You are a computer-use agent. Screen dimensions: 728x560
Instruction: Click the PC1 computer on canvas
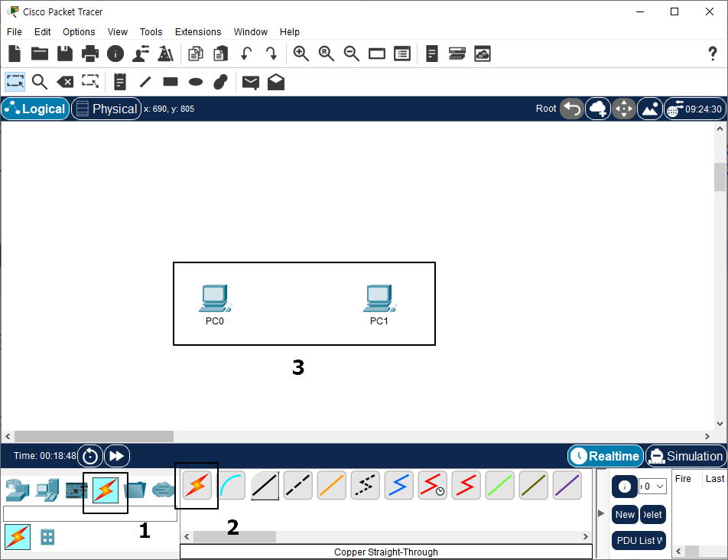point(379,298)
